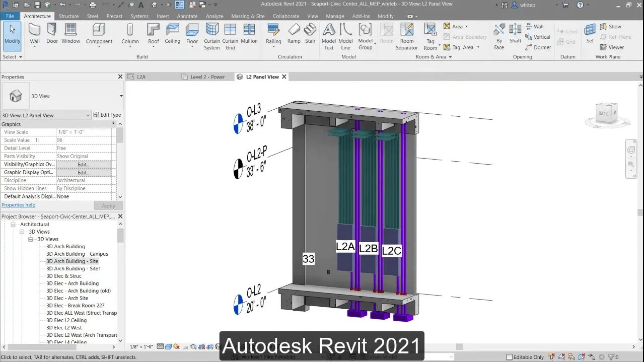Select the Set work plane tool
The image size is (644, 362).
pos(590,33)
